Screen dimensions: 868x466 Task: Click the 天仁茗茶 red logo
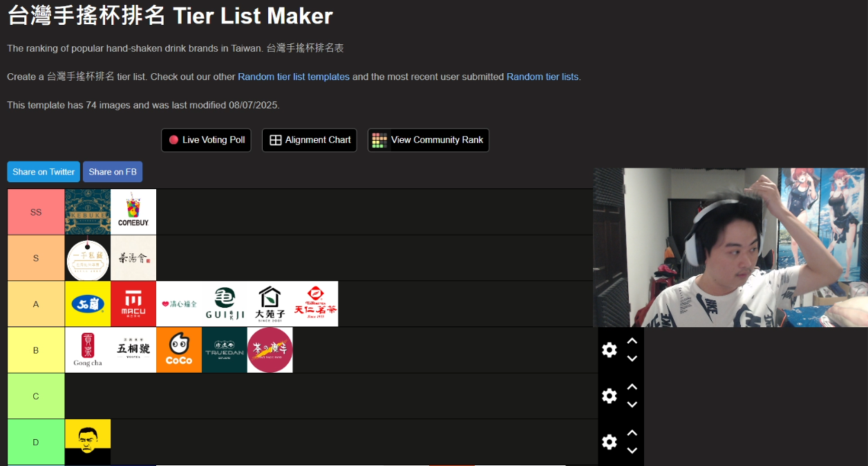coord(316,304)
